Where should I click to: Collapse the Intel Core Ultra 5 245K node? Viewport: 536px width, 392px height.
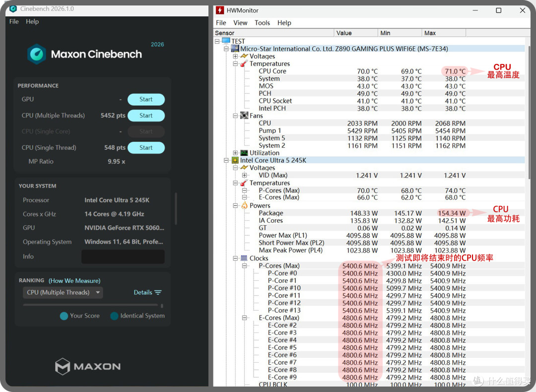click(x=226, y=160)
